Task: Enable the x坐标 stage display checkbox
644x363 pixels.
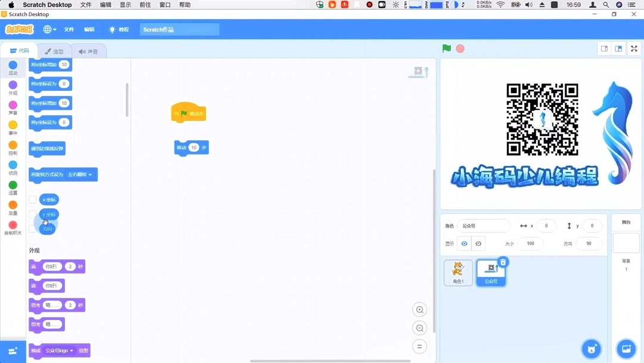Action: tap(33, 199)
